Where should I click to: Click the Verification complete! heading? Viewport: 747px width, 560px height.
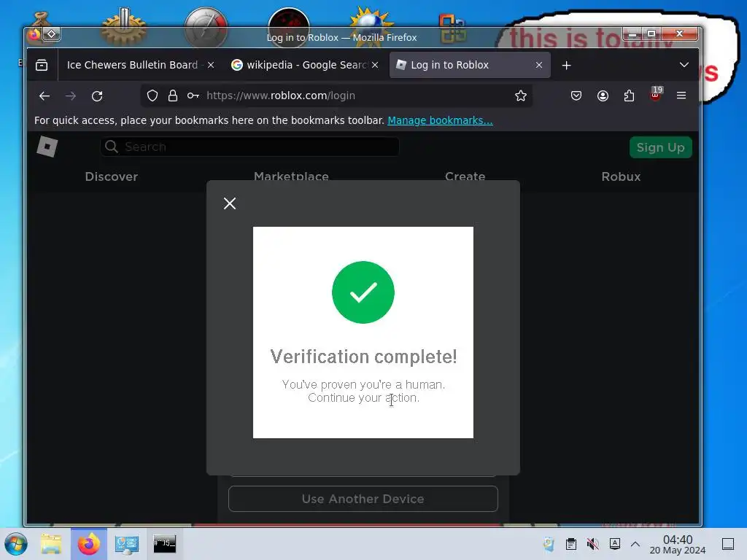[363, 357]
